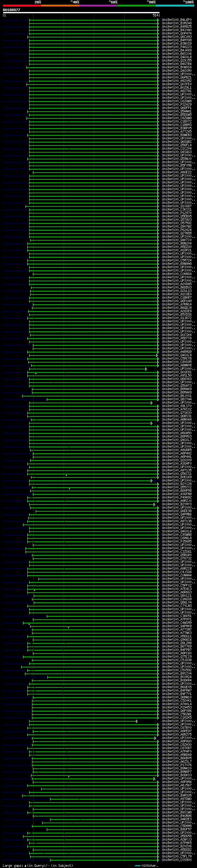The image size is (197, 868).
Task: Select hit label UniRef100_C1BRM3
Action: click(176, 125)
